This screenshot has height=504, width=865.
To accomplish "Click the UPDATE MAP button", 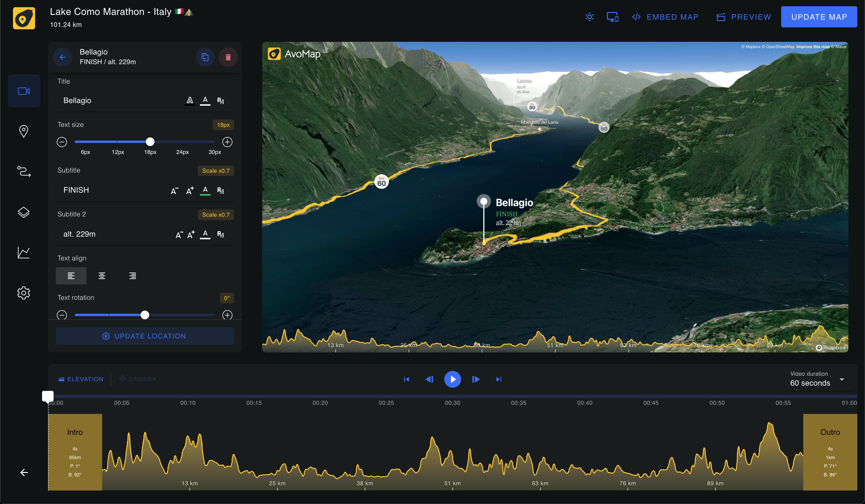I will click(819, 17).
